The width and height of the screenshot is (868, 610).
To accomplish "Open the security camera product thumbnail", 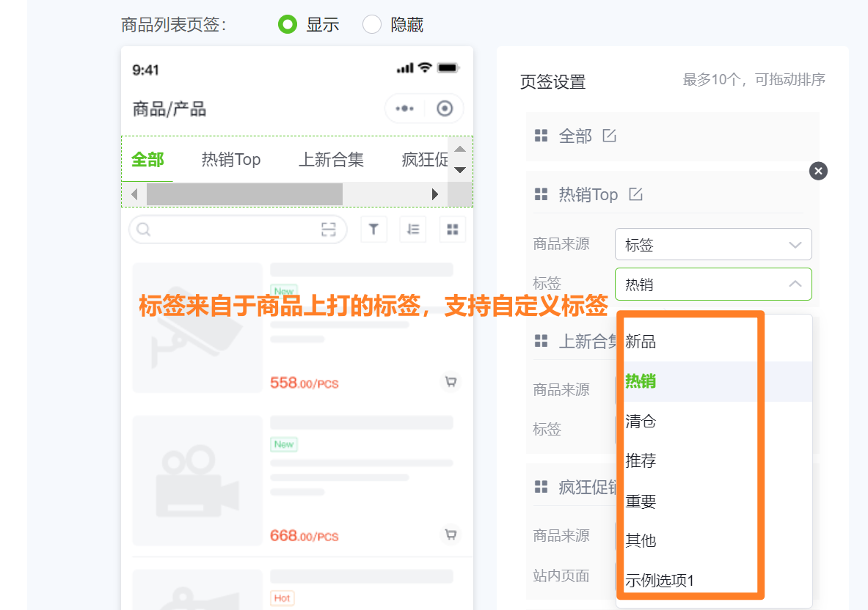I will click(197, 328).
